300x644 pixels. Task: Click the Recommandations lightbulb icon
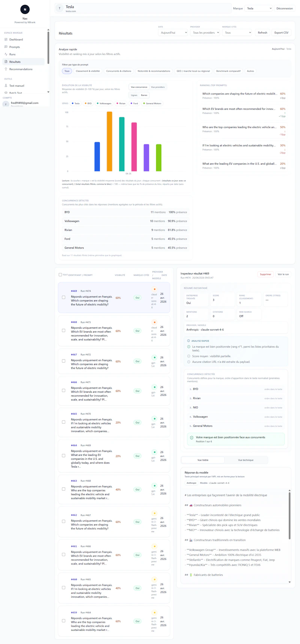pos(6,69)
